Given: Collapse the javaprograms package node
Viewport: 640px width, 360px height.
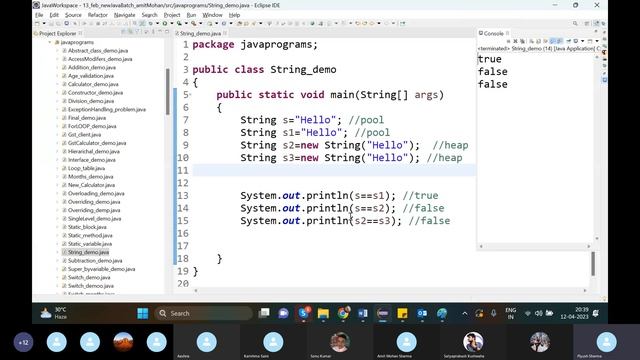Looking at the screenshot, I should coord(50,42).
